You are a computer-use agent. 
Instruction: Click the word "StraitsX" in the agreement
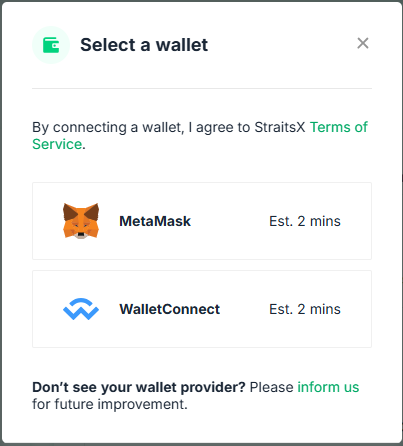(x=280, y=127)
